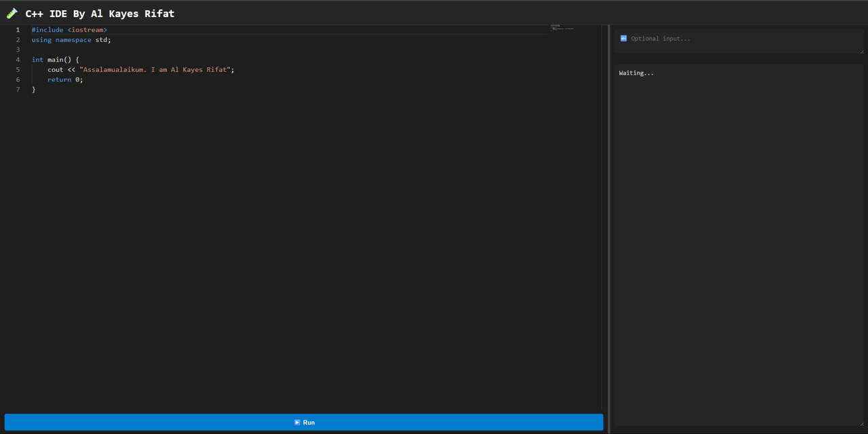Screen dimensions: 868x434
Task: Click the input box resize handle
Action: pos(862,51)
